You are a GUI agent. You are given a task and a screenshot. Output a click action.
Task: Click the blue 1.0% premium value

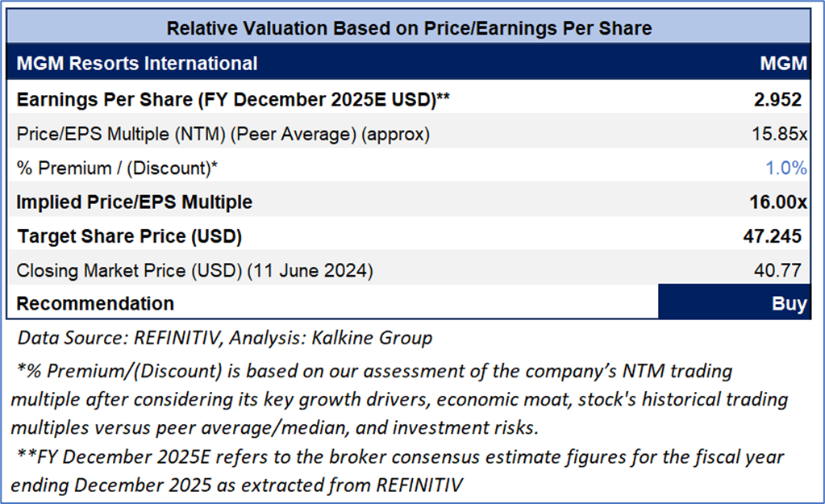[x=785, y=168]
